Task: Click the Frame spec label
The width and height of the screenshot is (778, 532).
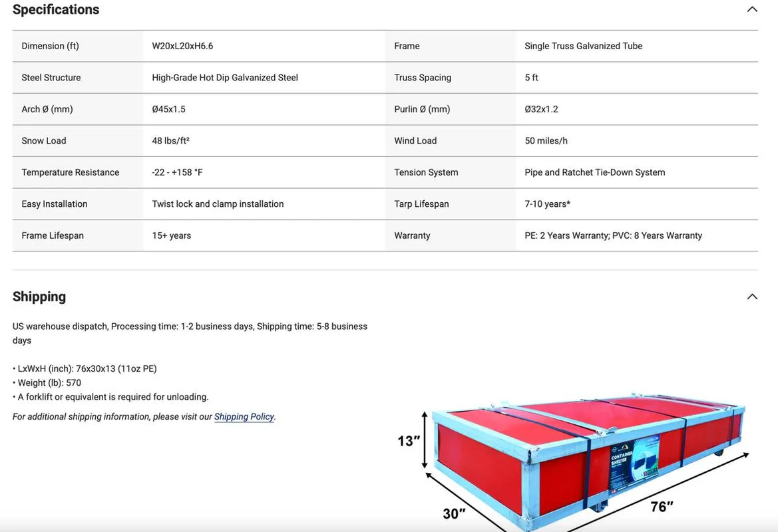Action: pyautogui.click(x=407, y=45)
